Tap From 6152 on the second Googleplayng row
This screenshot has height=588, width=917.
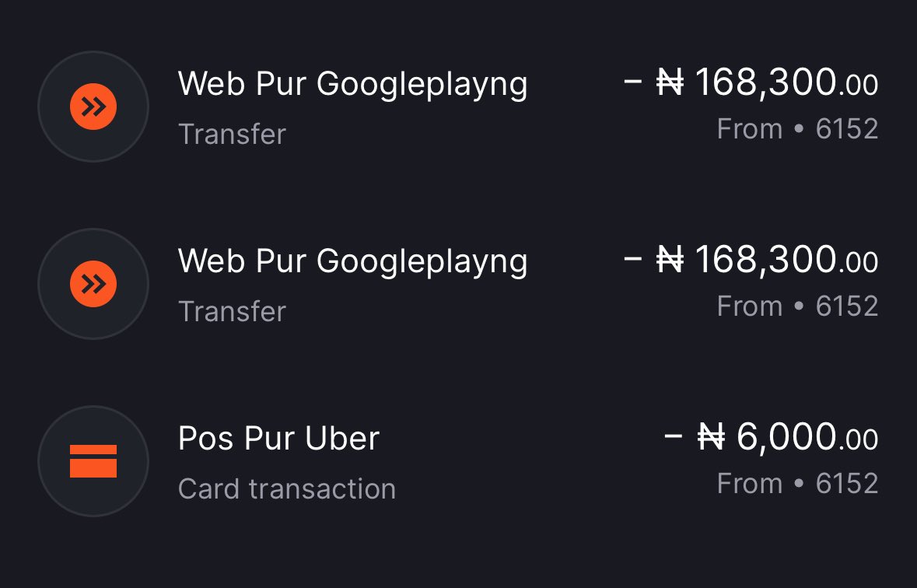click(x=798, y=306)
